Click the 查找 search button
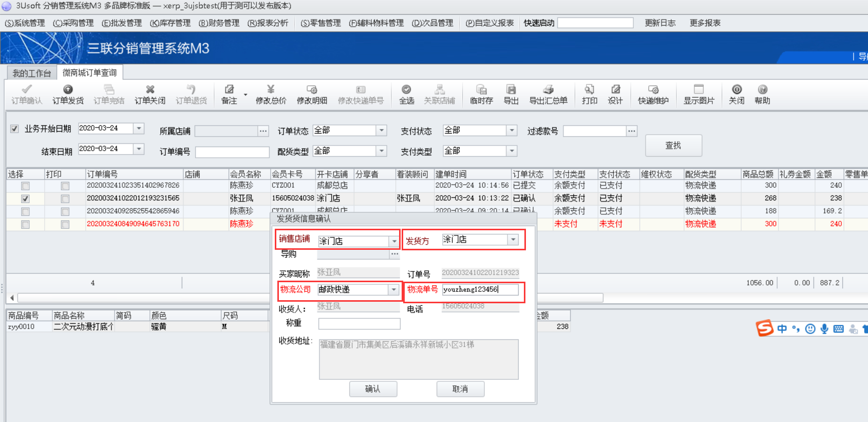Image resolution: width=868 pixels, height=422 pixels. [673, 145]
